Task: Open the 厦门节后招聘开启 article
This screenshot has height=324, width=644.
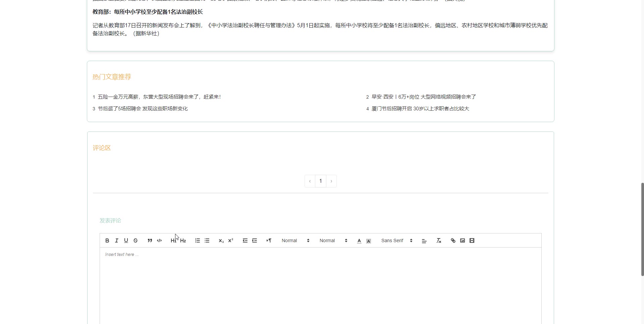Action: (421, 109)
